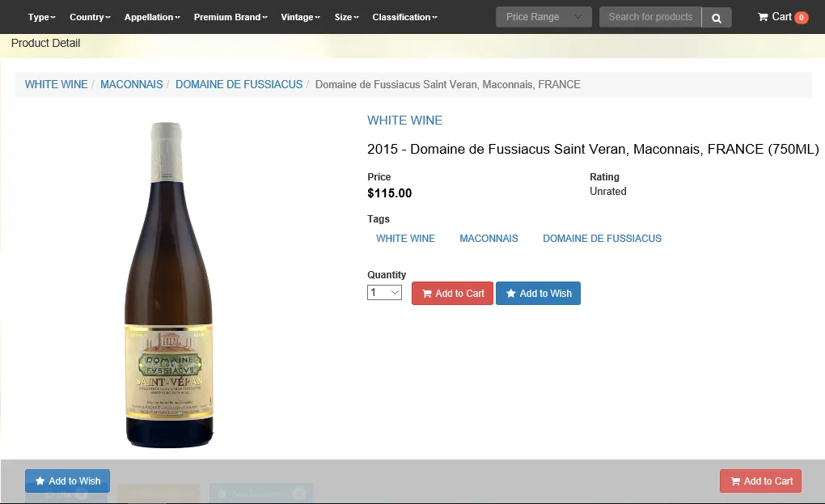Click the product title starting with 2015
This screenshot has width=825, height=504.
593,150
